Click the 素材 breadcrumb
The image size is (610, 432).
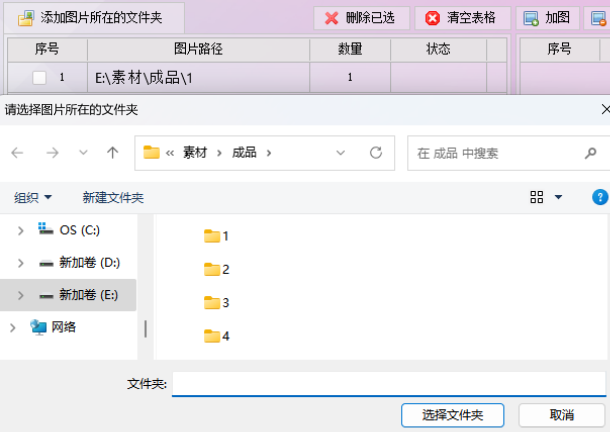tap(195, 153)
